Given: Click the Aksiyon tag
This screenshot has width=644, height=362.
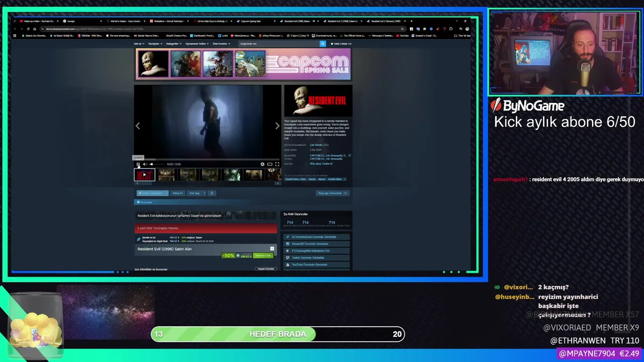Looking at the screenshot, I should (x=312, y=179).
